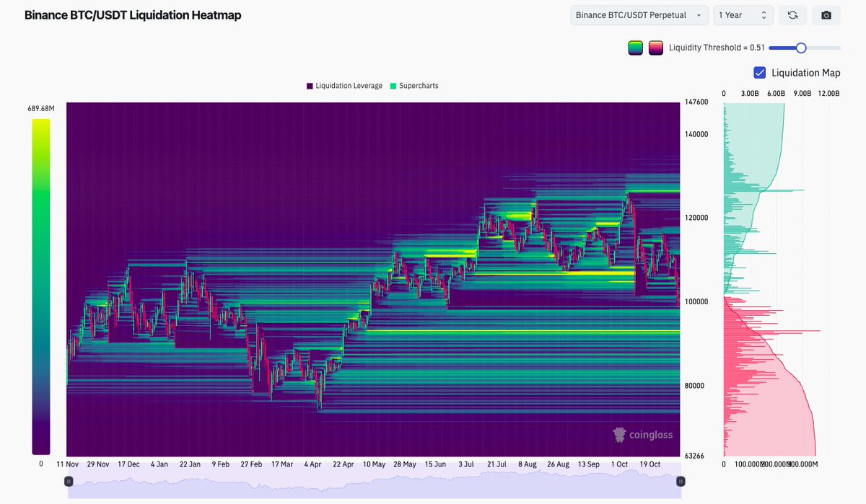
Task: Click the 26 Aug date axis label
Action: (559, 464)
